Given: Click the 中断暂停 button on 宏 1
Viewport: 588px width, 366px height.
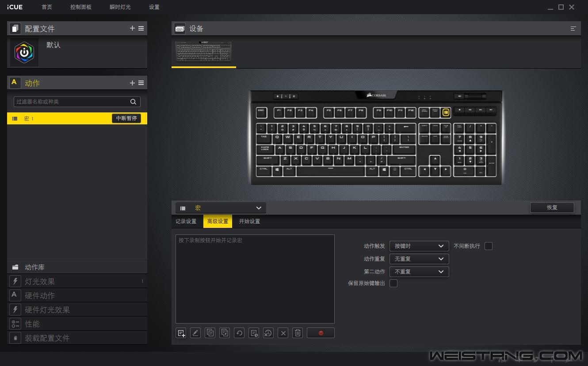Looking at the screenshot, I should click(x=126, y=118).
